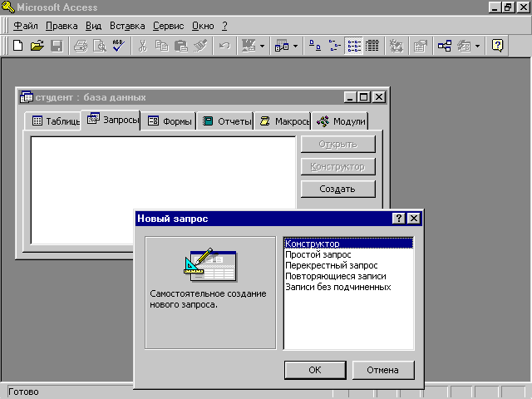Click the Save floppy disk icon
Image resolution: width=532 pixels, height=399 pixels.
coord(57,46)
